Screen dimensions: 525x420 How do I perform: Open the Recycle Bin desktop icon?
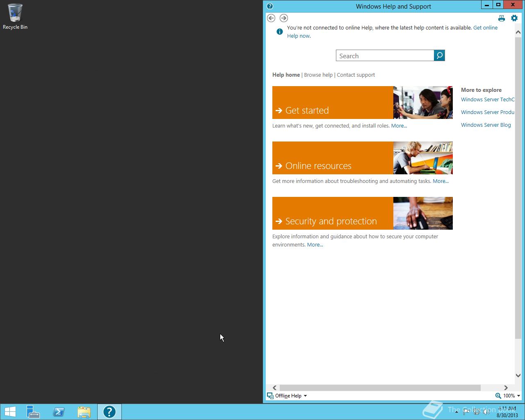pyautogui.click(x=15, y=17)
